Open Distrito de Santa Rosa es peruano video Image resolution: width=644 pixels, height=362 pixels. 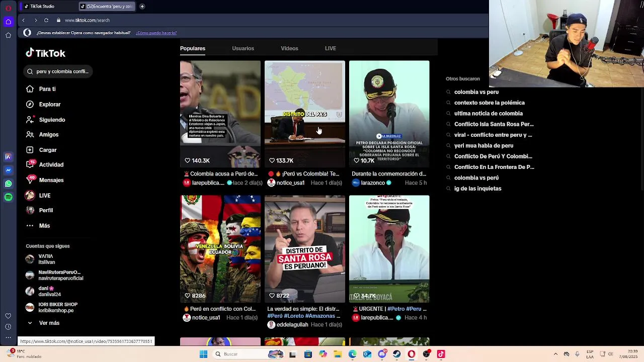(305, 249)
